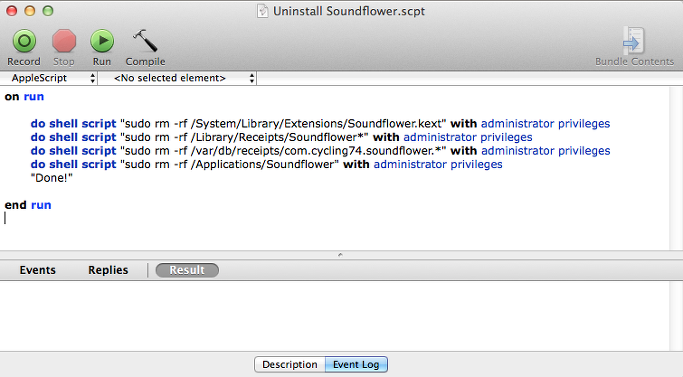Show the Event Log pane
Image resolution: width=683 pixels, height=377 pixels.
pyautogui.click(x=356, y=364)
